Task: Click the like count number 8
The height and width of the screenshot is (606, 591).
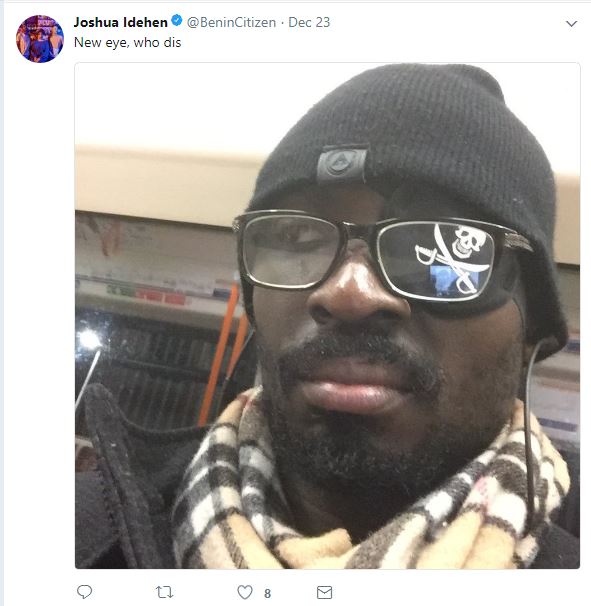Action: [267, 593]
